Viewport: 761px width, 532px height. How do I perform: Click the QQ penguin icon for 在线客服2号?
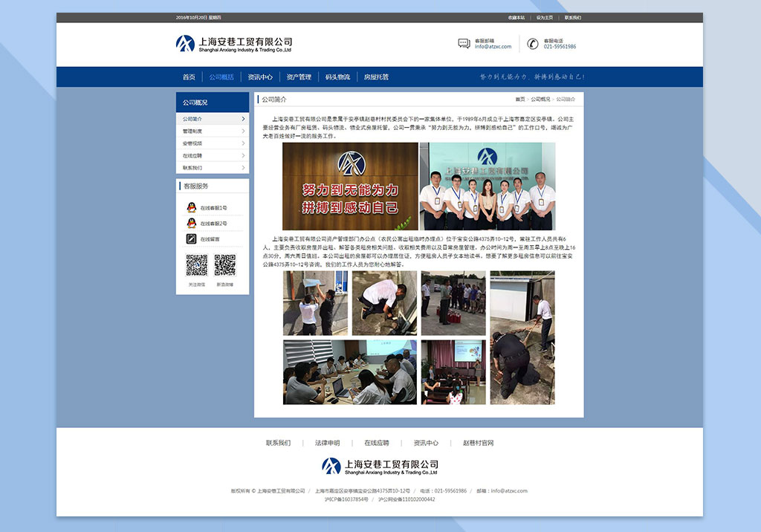click(191, 224)
